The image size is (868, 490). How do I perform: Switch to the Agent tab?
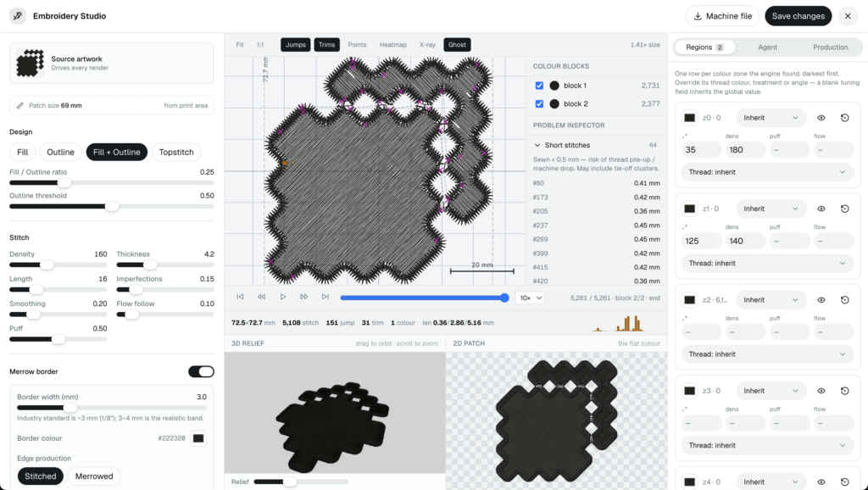tap(767, 47)
